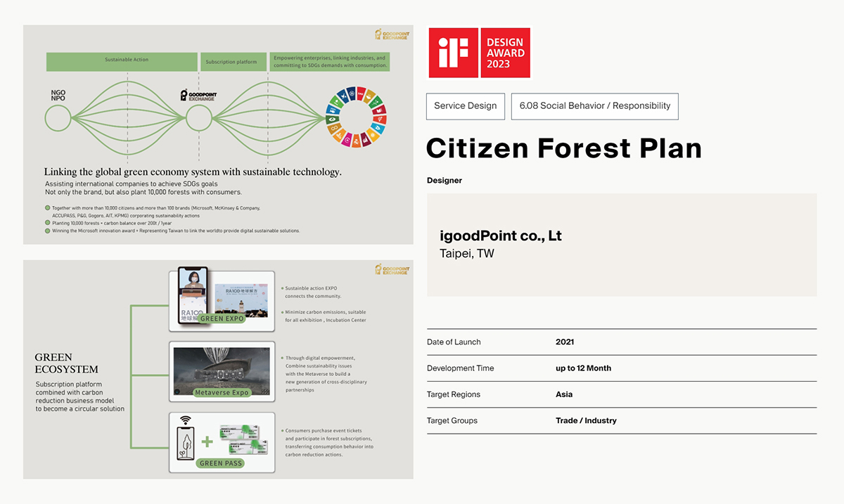Screen dimensions: 844x504
Task: Select the 6.08 Social Behavior / Responsibility tag
Action: click(595, 106)
